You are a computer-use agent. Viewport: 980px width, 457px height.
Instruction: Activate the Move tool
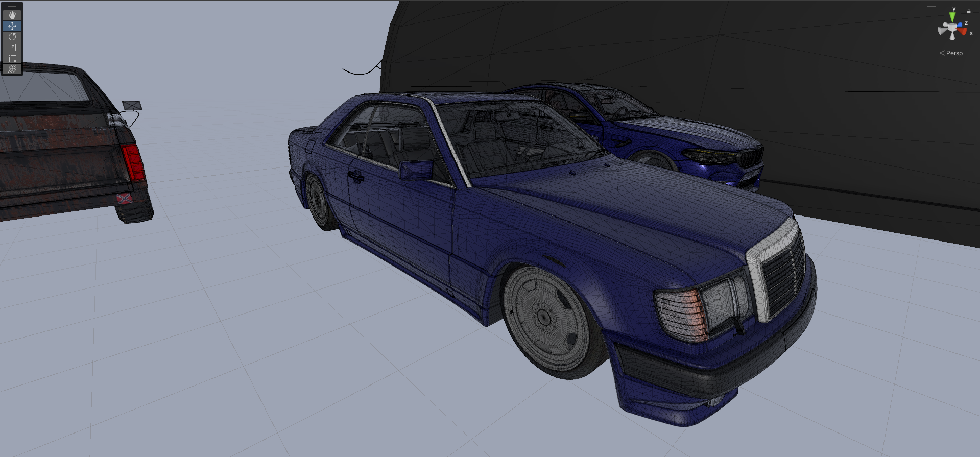[12, 26]
